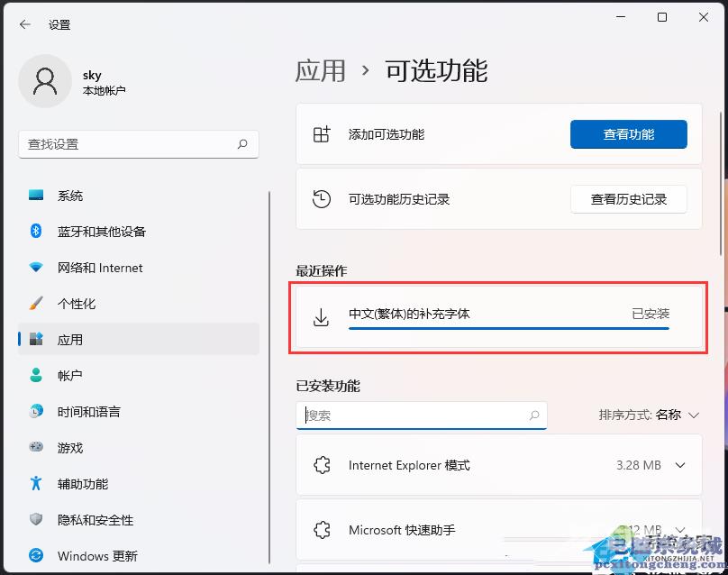Select the globe clock icon for 时间和语言

(36, 411)
